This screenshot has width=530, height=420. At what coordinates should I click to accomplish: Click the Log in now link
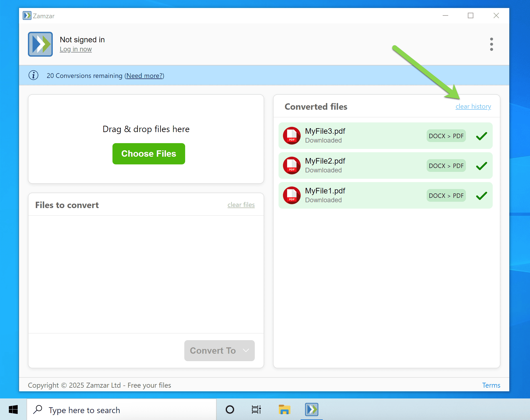click(76, 49)
